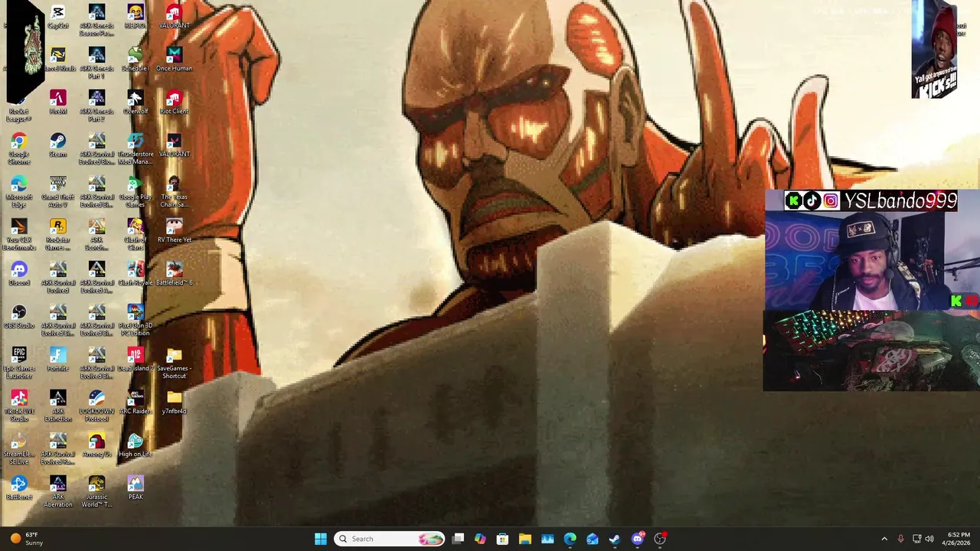This screenshot has width=980, height=551.
Task: Launch The Texas Chain Saw shortcut
Action: (175, 191)
